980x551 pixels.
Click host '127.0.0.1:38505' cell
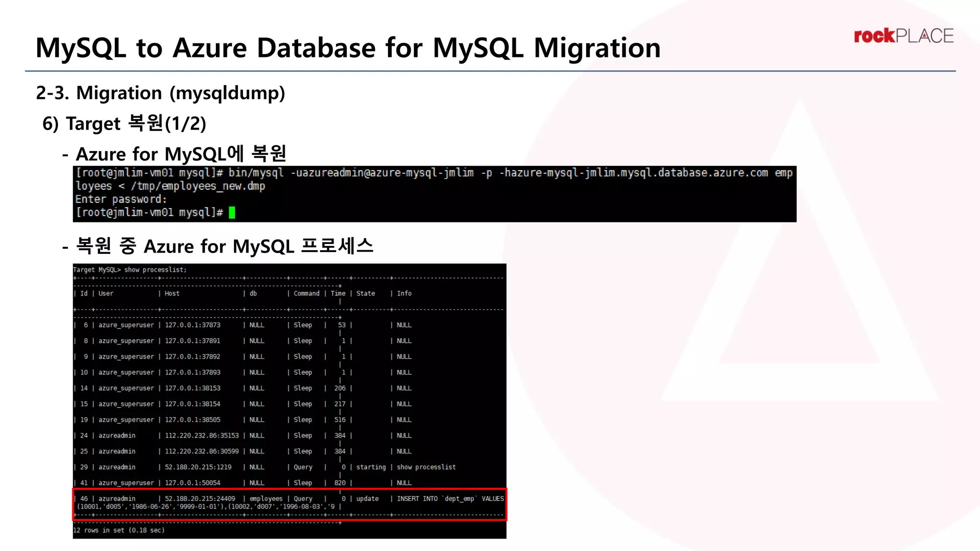tap(192, 420)
